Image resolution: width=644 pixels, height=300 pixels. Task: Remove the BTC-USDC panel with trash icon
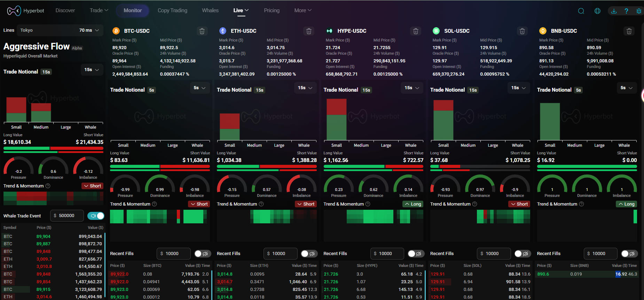202,31
